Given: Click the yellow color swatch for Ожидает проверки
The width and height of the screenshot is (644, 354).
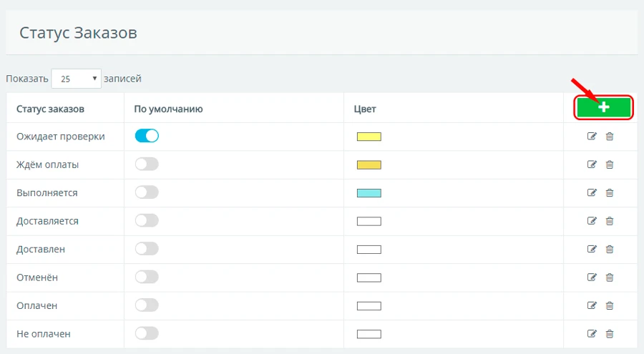Looking at the screenshot, I should pos(369,137).
